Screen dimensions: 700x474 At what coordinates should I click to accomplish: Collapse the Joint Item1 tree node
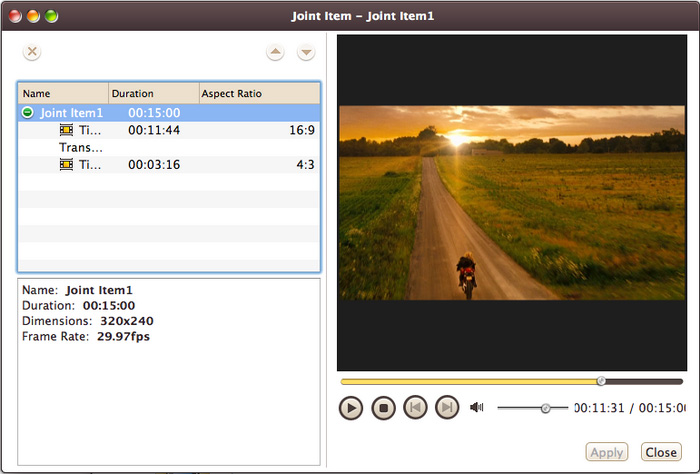29,114
